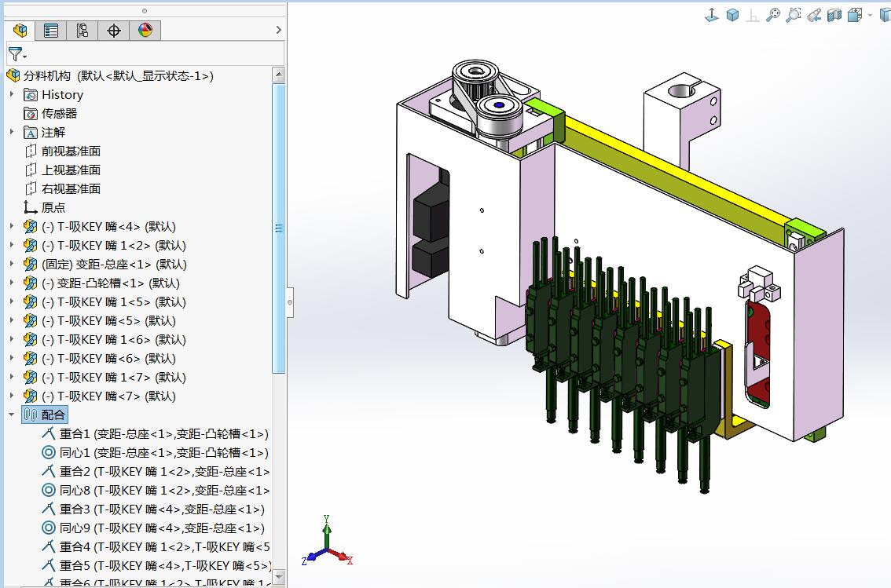Open the DimXpertManager crosshair tab
This screenshot has height=588, width=891.
pyautogui.click(x=114, y=30)
